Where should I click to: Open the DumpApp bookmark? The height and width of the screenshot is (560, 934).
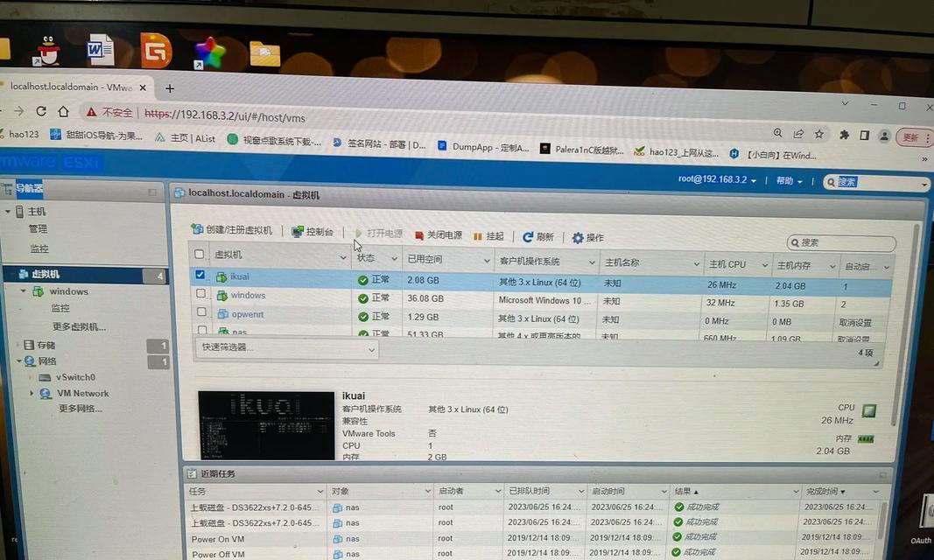point(483,146)
